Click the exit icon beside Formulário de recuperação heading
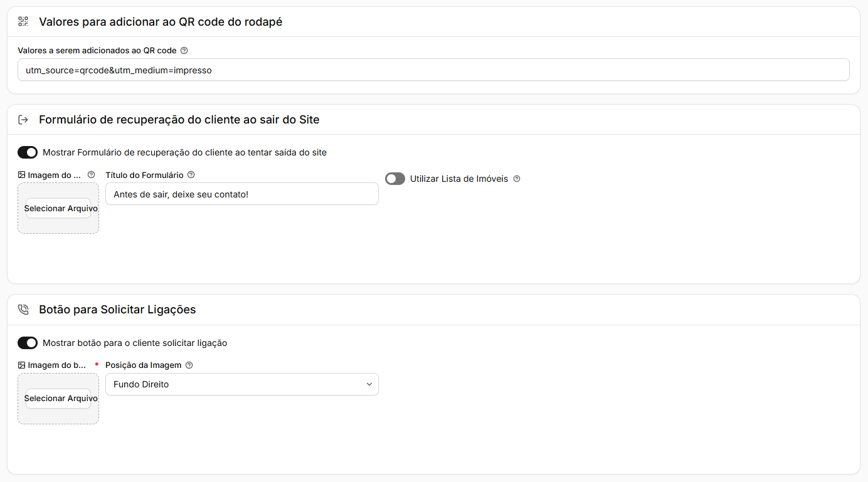 pos(23,120)
